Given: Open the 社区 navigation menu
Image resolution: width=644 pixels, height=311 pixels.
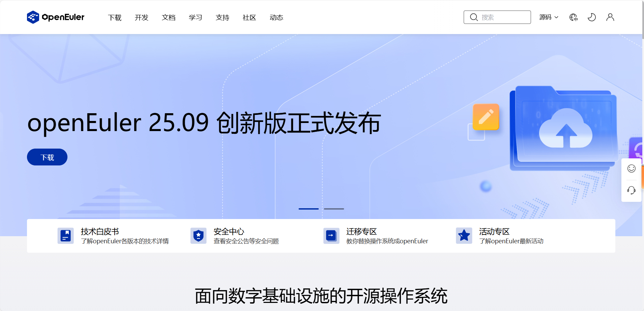Looking at the screenshot, I should click(249, 18).
